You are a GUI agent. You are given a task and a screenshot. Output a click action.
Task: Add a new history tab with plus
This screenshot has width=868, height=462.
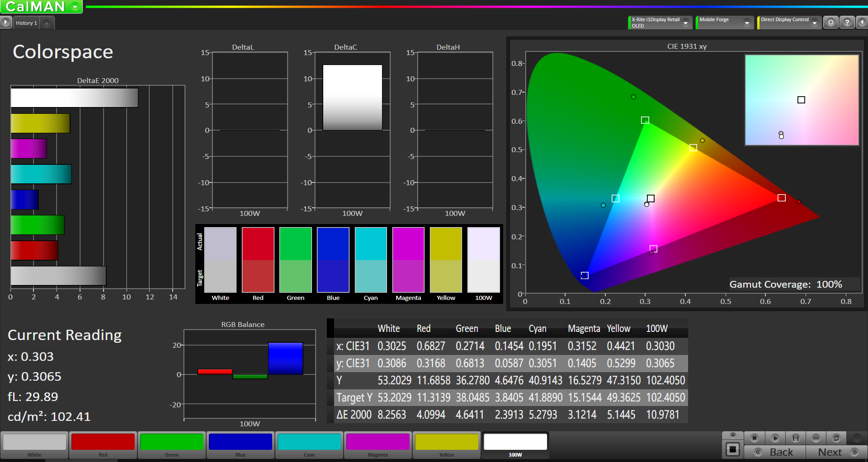point(47,23)
